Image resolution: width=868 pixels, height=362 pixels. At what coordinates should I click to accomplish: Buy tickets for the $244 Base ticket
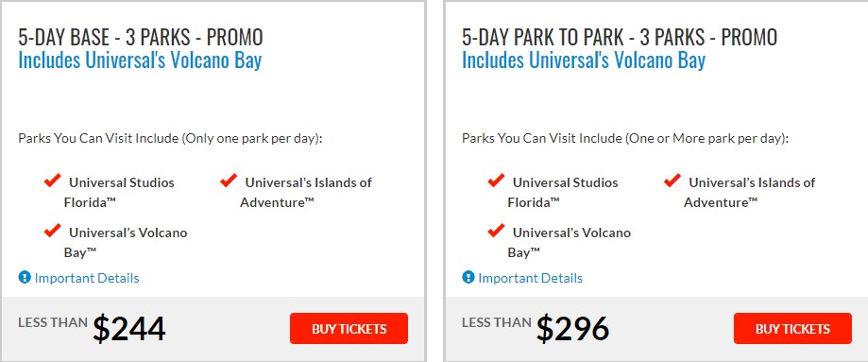349,329
